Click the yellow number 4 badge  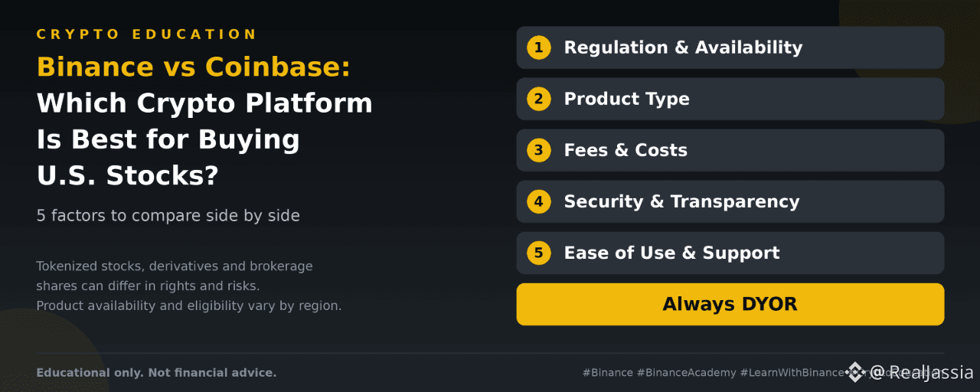pyautogui.click(x=539, y=201)
